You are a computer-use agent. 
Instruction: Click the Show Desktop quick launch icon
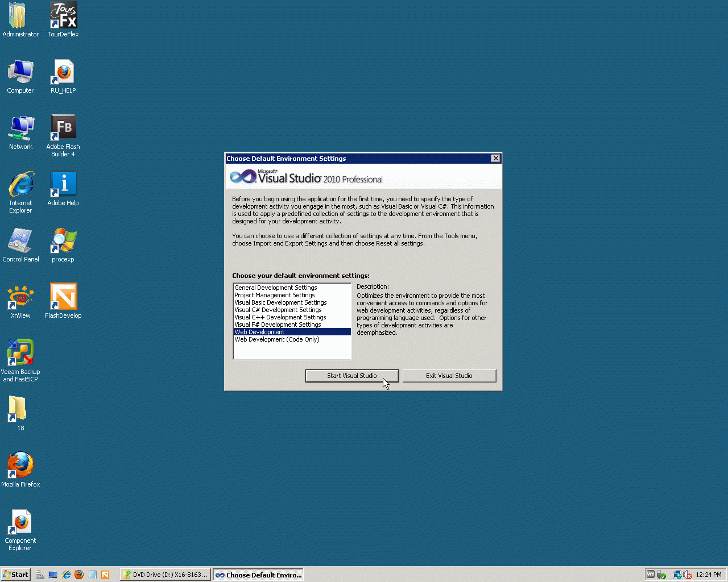[53, 575]
